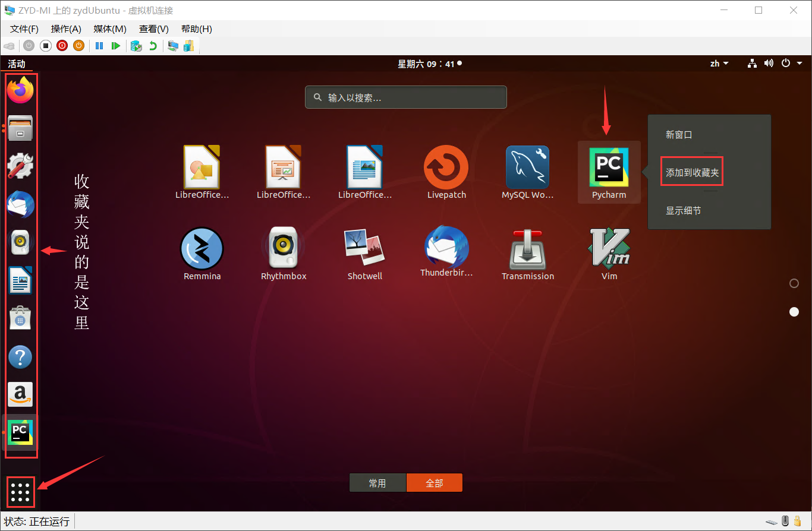This screenshot has width=812, height=531.
Task: Select the second filled page indicator dot
Action: click(x=794, y=312)
